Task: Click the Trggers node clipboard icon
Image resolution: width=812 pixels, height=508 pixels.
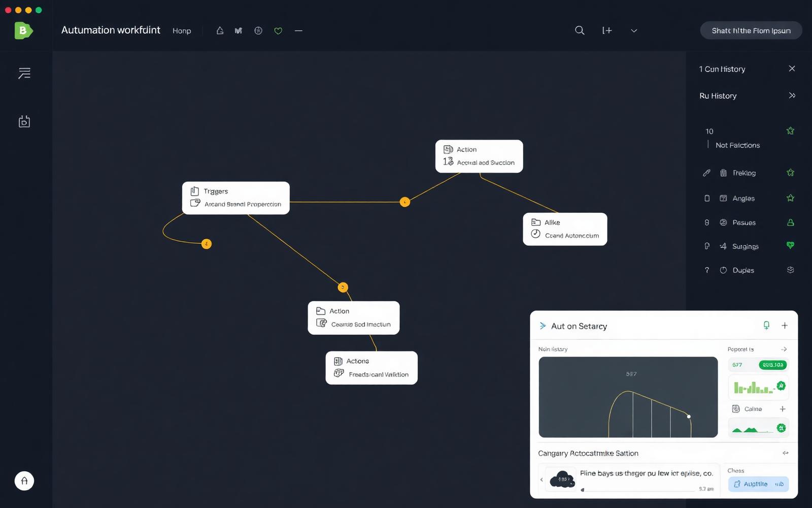Action: 194,191
